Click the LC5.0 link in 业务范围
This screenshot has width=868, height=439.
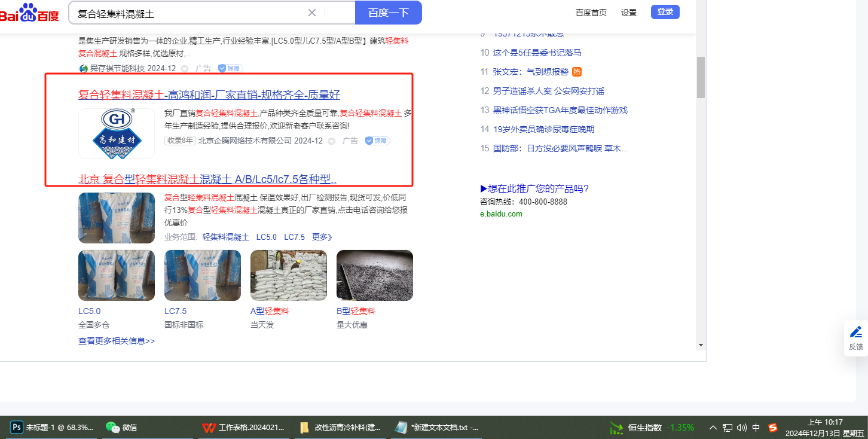267,237
